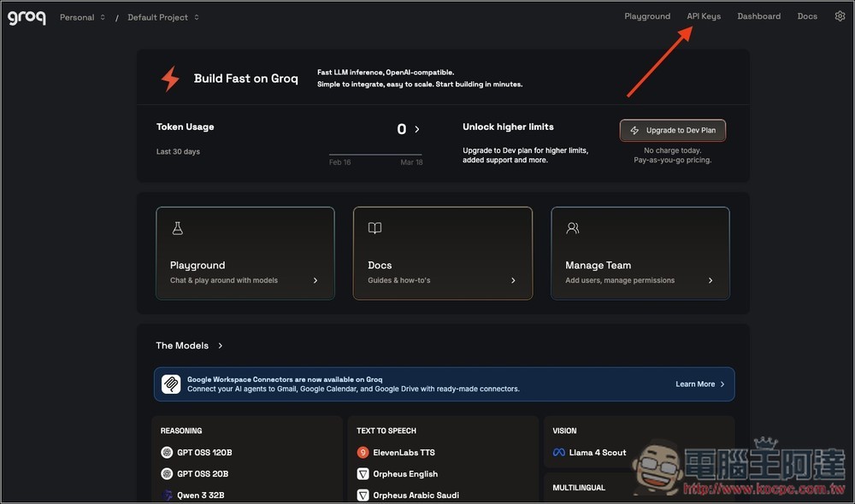Click the Llama 4 Scout Meta icon
This screenshot has width=855, height=504.
coord(558,452)
